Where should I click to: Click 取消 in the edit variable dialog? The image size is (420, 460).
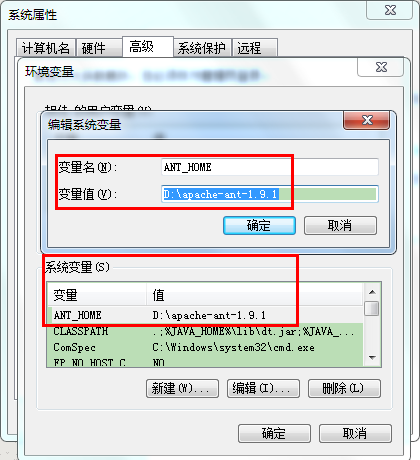pos(340,226)
